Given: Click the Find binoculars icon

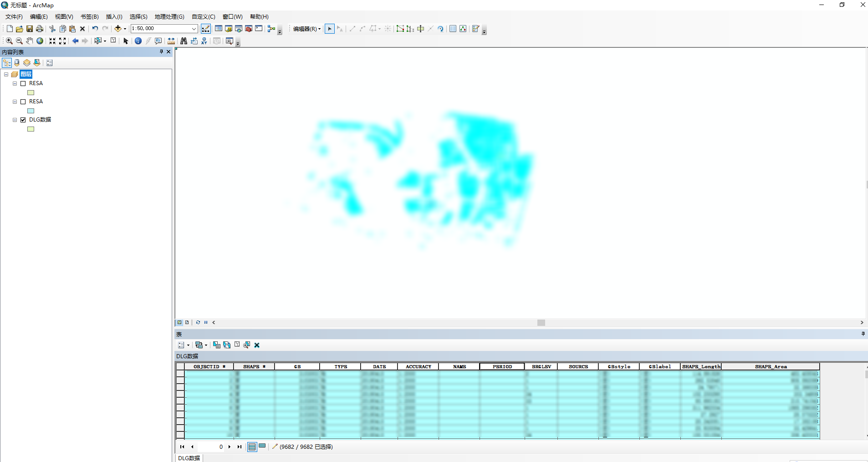Looking at the screenshot, I should (x=184, y=41).
